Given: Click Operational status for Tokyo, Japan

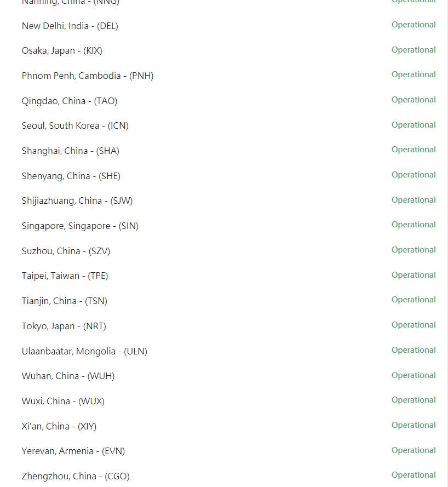Looking at the screenshot, I should point(413,325).
